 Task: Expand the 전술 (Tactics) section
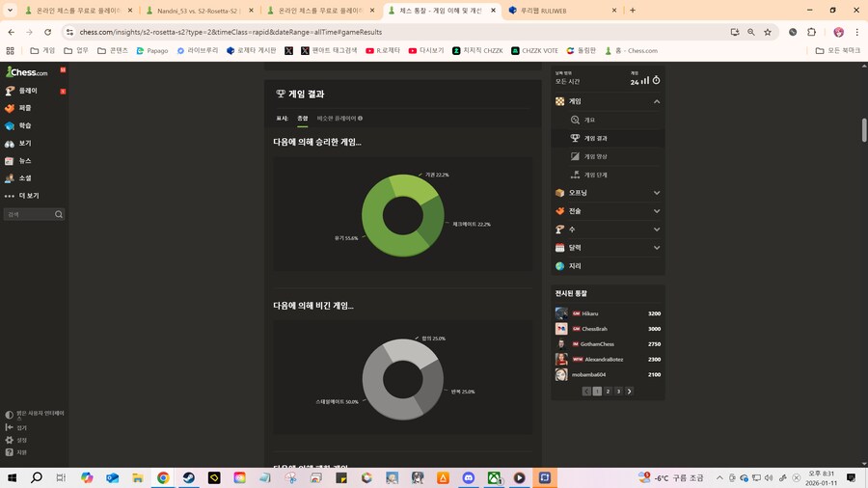tap(608, 211)
